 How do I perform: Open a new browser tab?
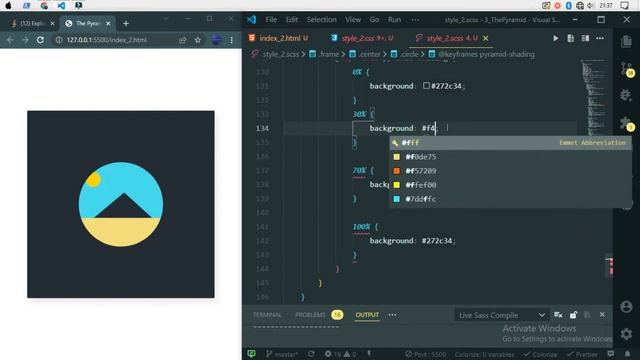(x=126, y=24)
